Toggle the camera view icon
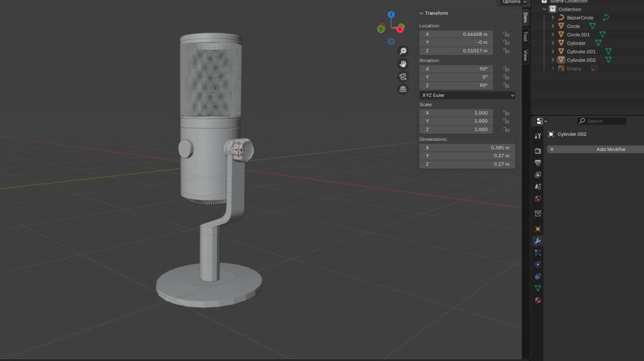The width and height of the screenshot is (644, 361). point(403,76)
